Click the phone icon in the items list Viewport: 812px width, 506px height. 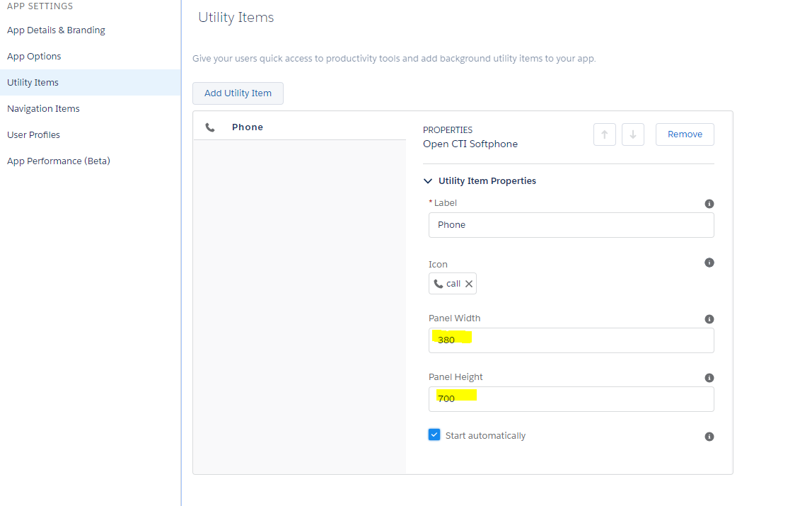tap(210, 127)
